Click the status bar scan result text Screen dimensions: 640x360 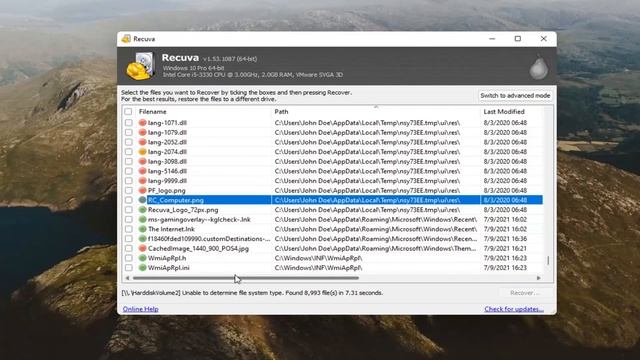tap(252, 293)
